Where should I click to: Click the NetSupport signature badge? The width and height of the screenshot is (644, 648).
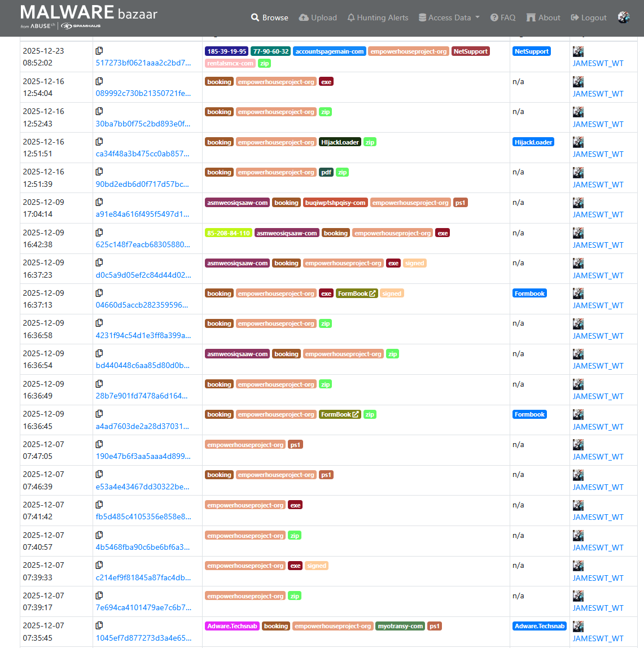[532, 51]
